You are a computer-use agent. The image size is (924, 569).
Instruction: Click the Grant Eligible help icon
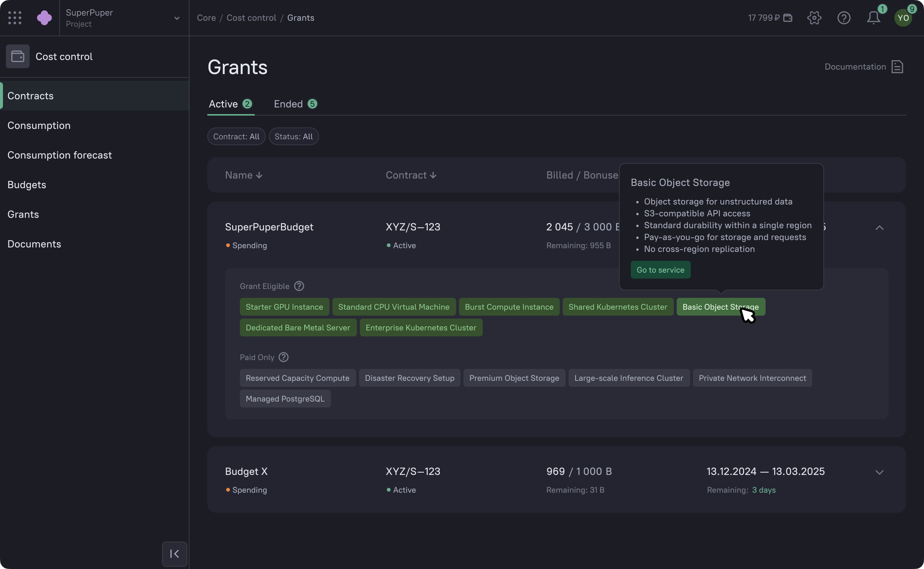click(299, 286)
